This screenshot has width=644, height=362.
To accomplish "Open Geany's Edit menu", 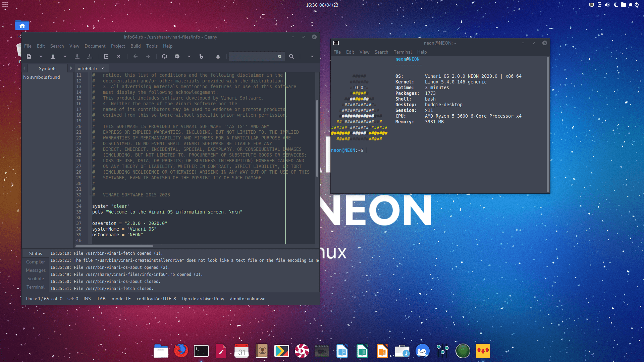I will click(x=41, y=46).
